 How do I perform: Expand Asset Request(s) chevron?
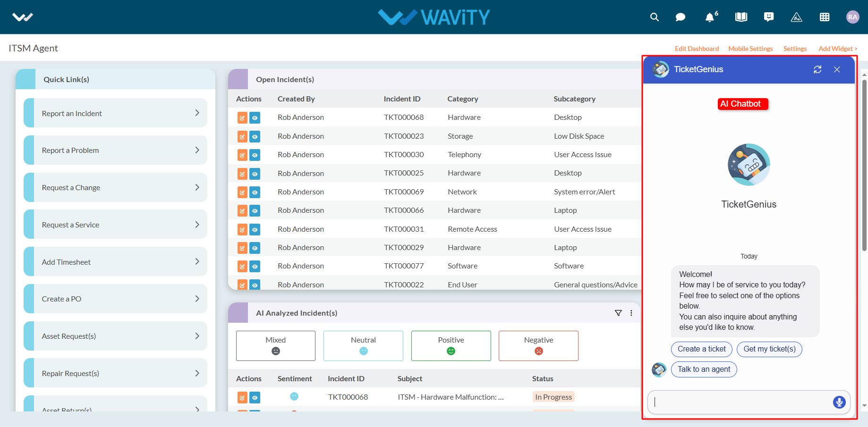point(197,336)
